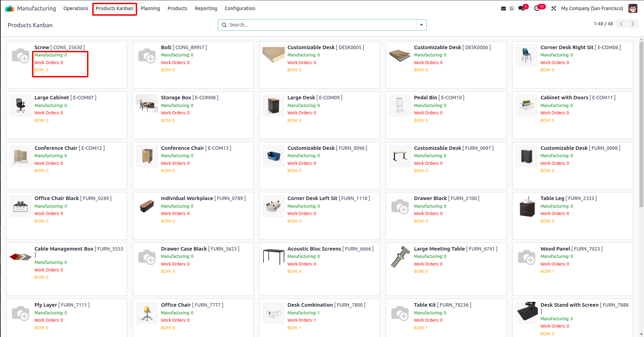Open the Reporting menu
Screen dimensions: 644x337
(206, 8)
